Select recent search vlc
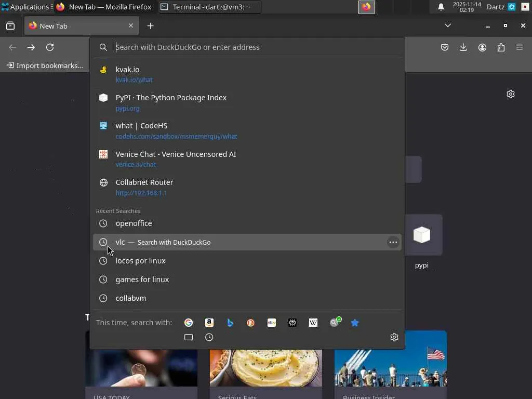 247,242
